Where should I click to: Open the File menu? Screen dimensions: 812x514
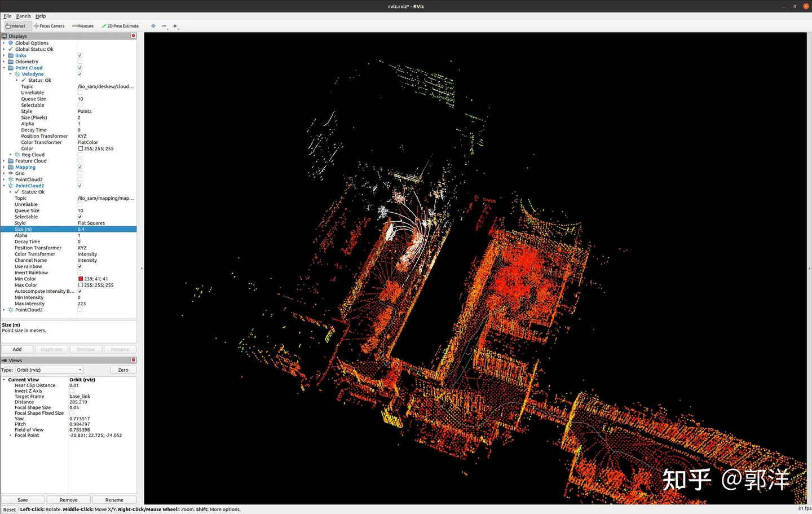click(x=7, y=16)
